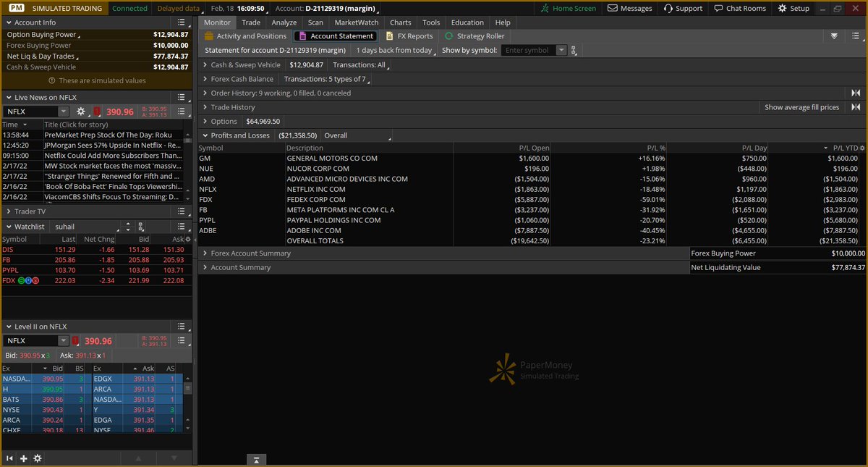Open Level II NFLX symbol dropdown

pyautogui.click(x=64, y=340)
